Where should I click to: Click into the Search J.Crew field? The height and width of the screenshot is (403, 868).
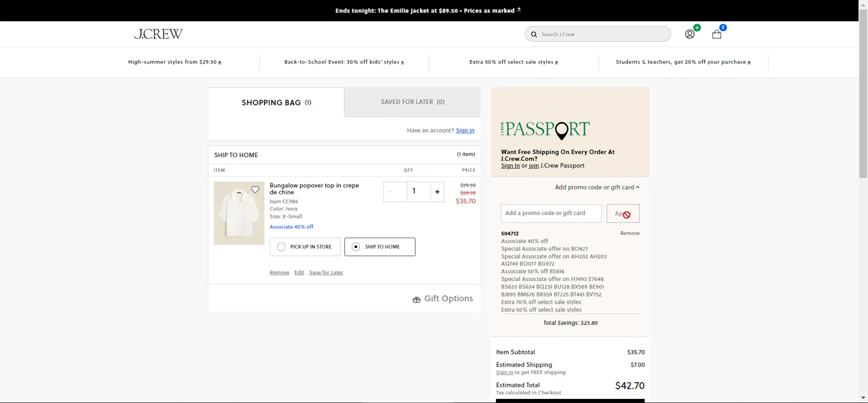[x=598, y=34]
